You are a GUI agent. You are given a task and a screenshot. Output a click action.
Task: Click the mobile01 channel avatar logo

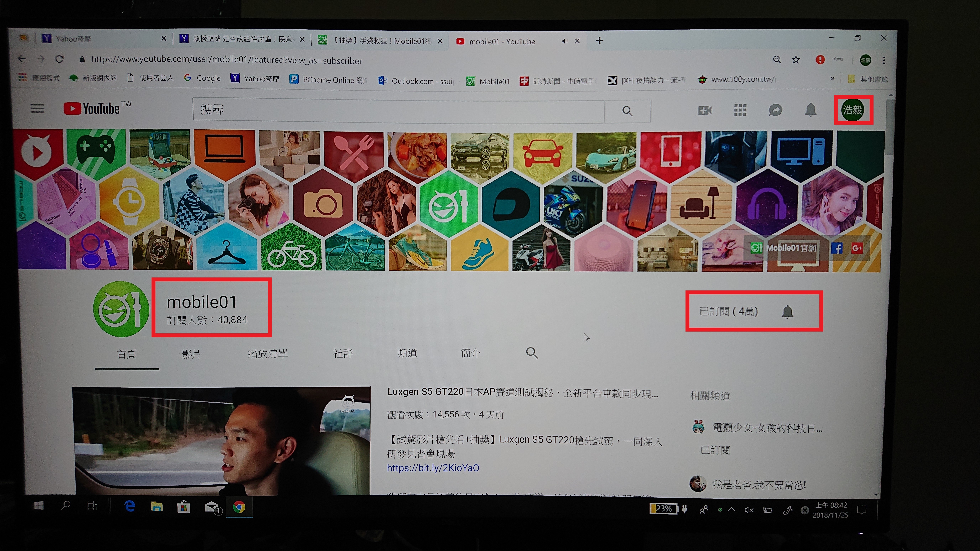tap(121, 309)
